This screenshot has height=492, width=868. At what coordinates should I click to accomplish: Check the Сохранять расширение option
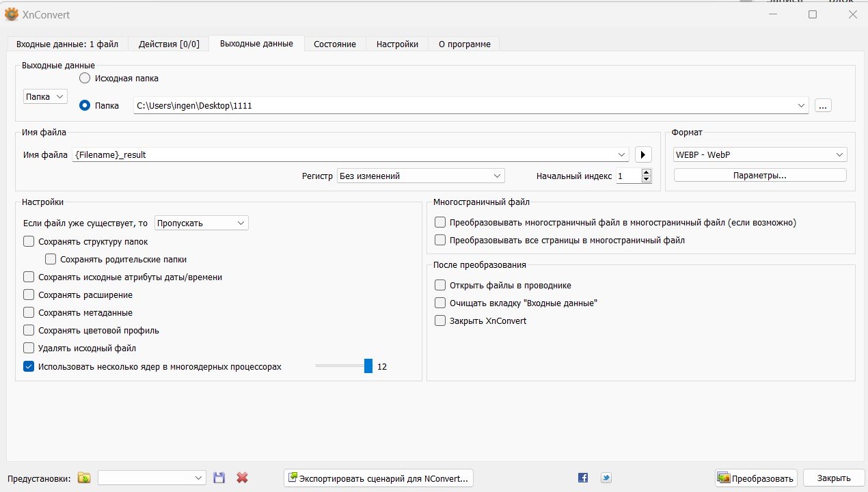29,295
